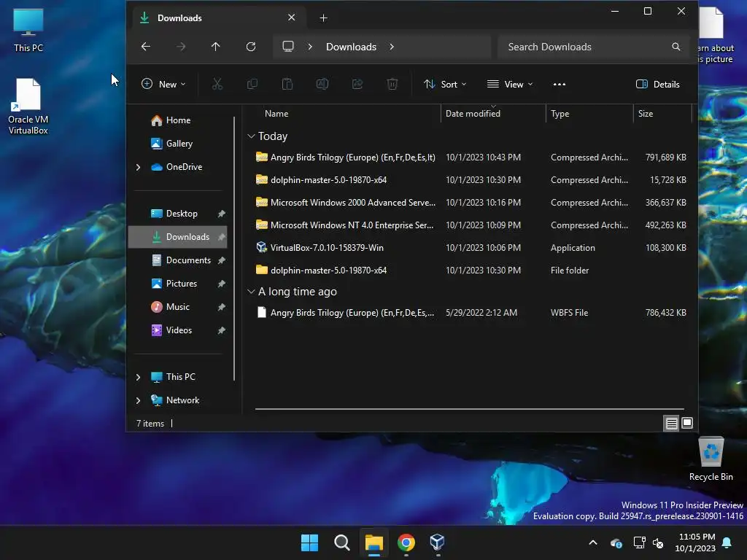Select the Angry Birds Trilogy WBFS File
747x560 pixels.
point(472,313)
